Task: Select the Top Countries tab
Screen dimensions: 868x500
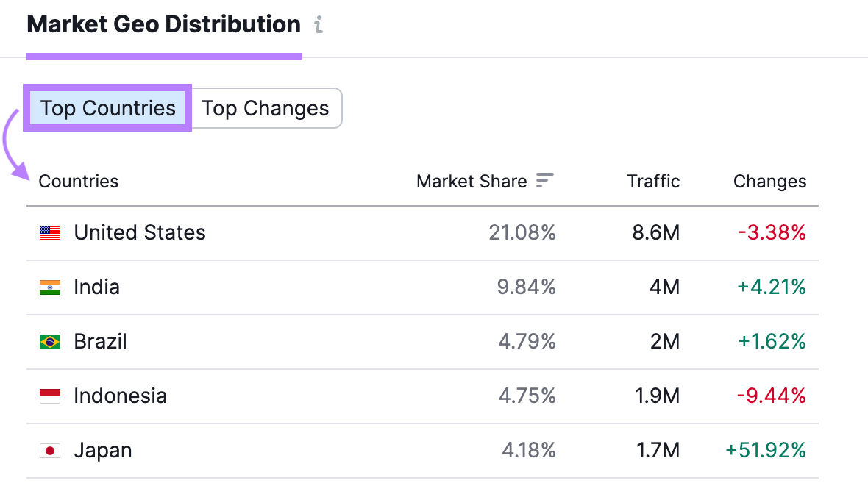Action: [107, 108]
